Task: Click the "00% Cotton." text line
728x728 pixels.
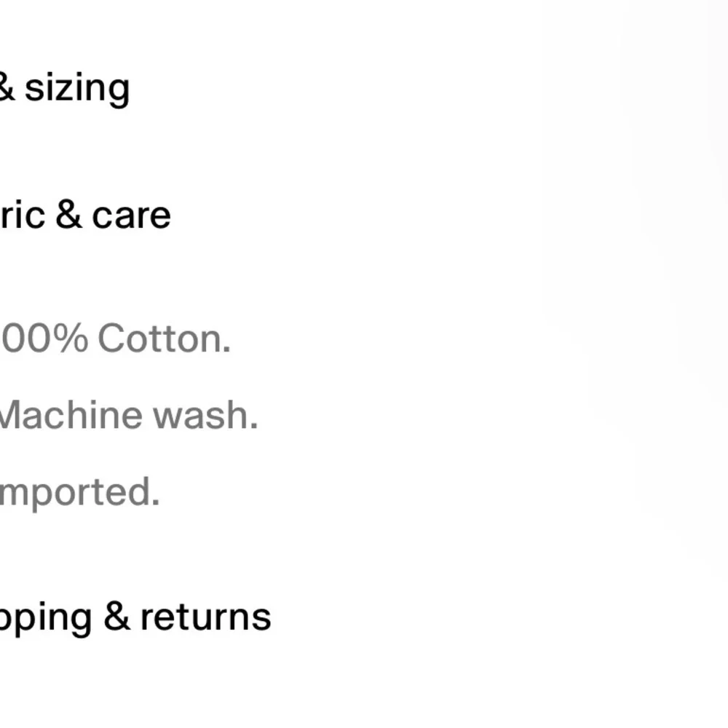Action: 115,339
